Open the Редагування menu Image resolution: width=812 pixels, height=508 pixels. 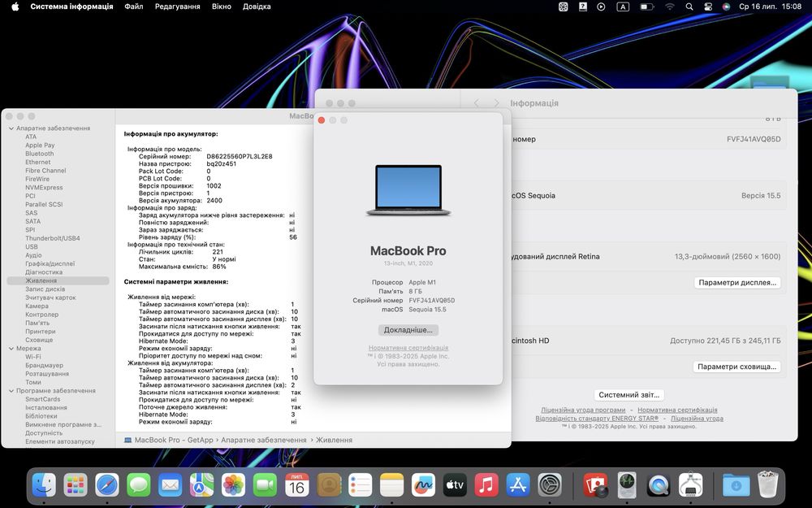pos(178,7)
